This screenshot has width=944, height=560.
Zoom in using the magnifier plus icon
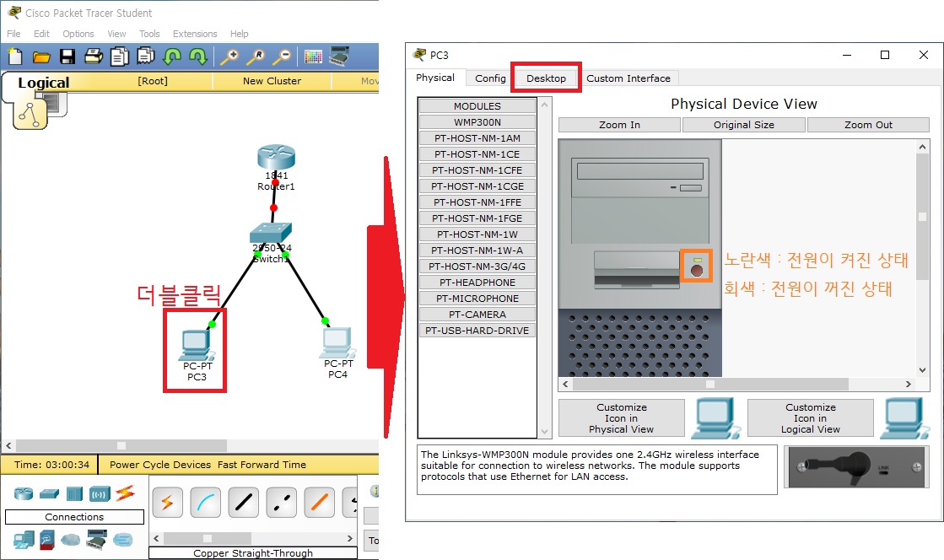[x=229, y=57]
